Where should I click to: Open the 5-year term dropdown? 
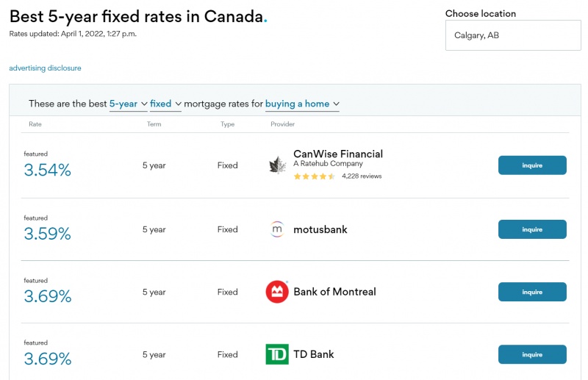pyautogui.click(x=128, y=104)
